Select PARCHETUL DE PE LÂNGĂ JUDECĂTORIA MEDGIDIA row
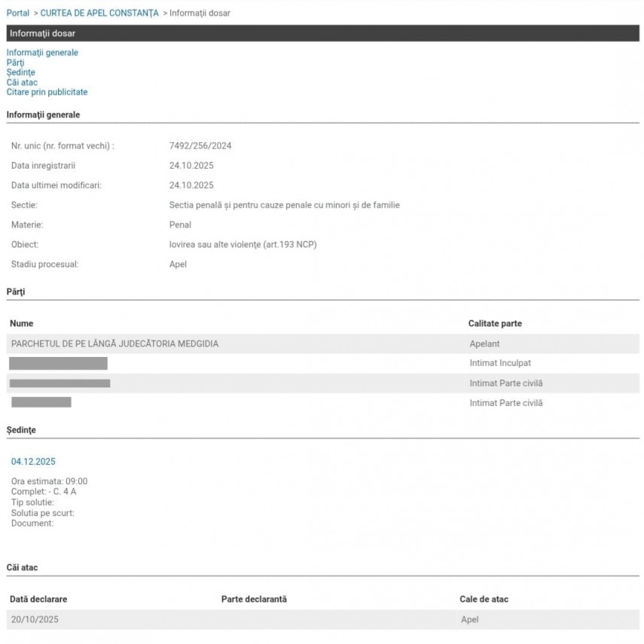Screen dimensions: 644x644 115,343
